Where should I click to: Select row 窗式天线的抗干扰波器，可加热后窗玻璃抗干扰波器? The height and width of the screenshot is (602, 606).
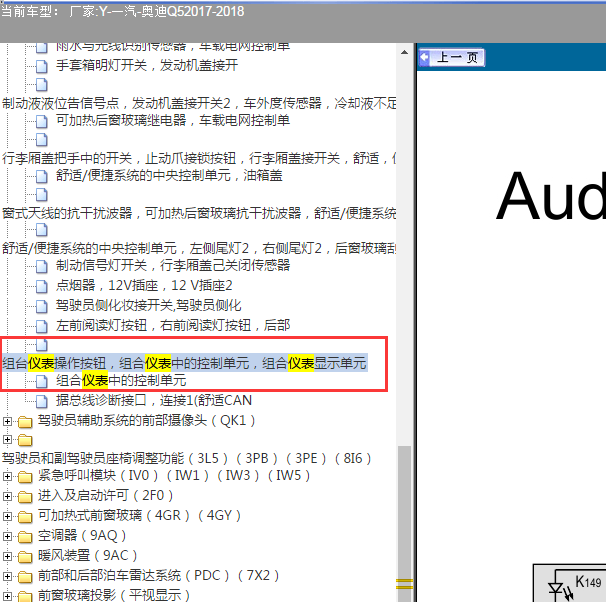tap(199, 213)
